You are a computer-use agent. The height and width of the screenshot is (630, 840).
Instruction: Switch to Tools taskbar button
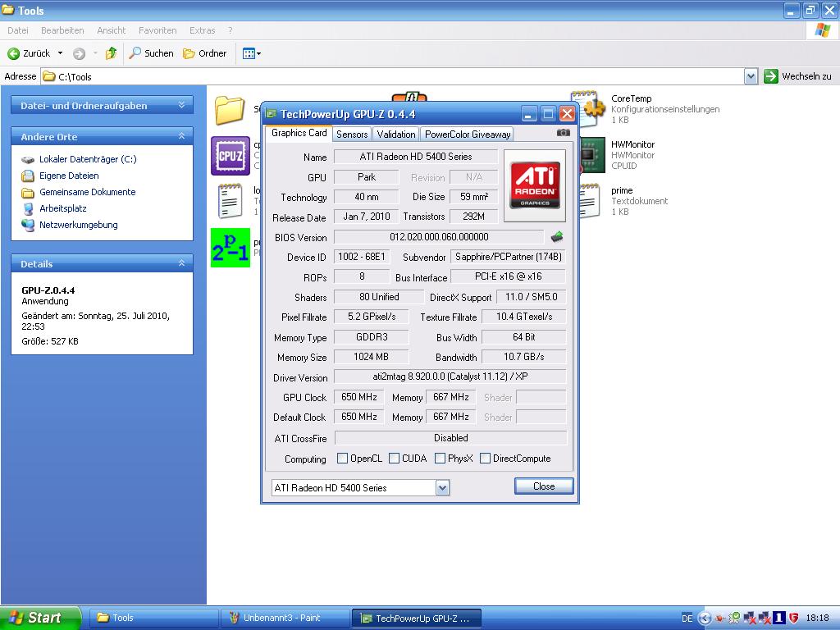(153, 618)
